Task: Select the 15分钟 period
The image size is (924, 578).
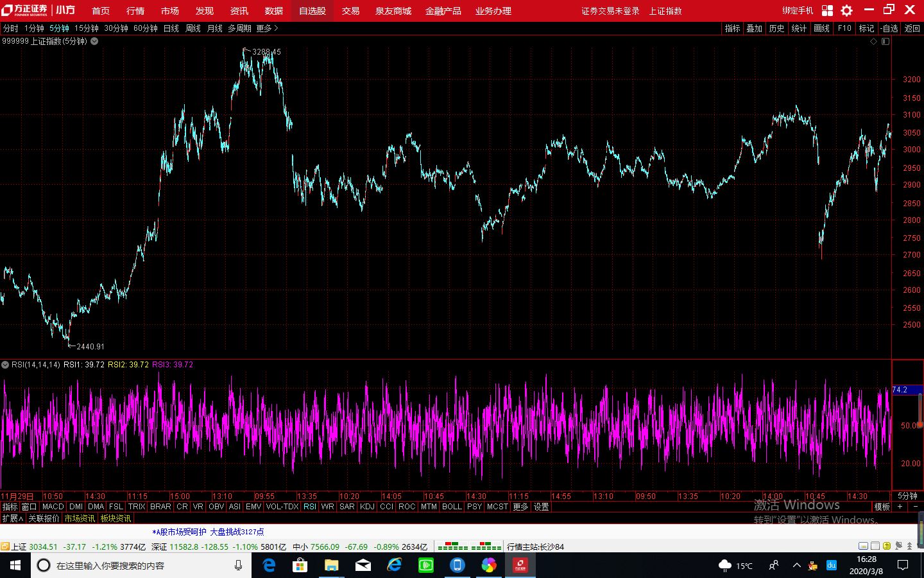Action: click(x=87, y=28)
